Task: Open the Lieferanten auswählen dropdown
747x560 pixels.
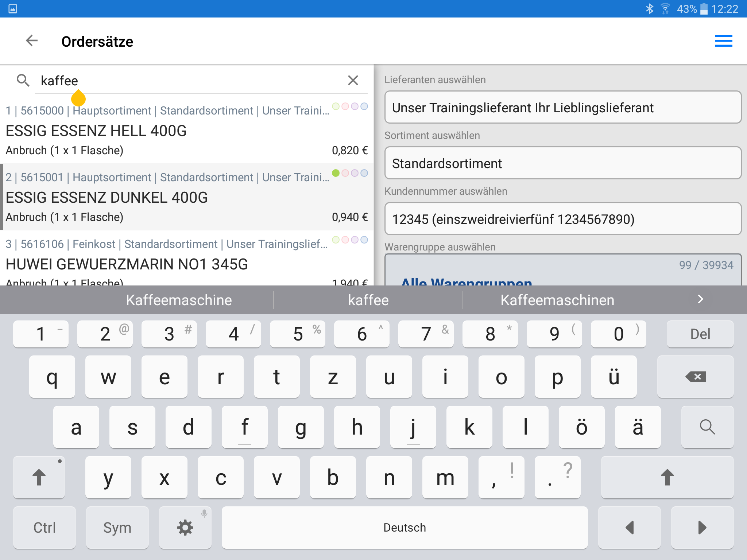Action: [562, 108]
